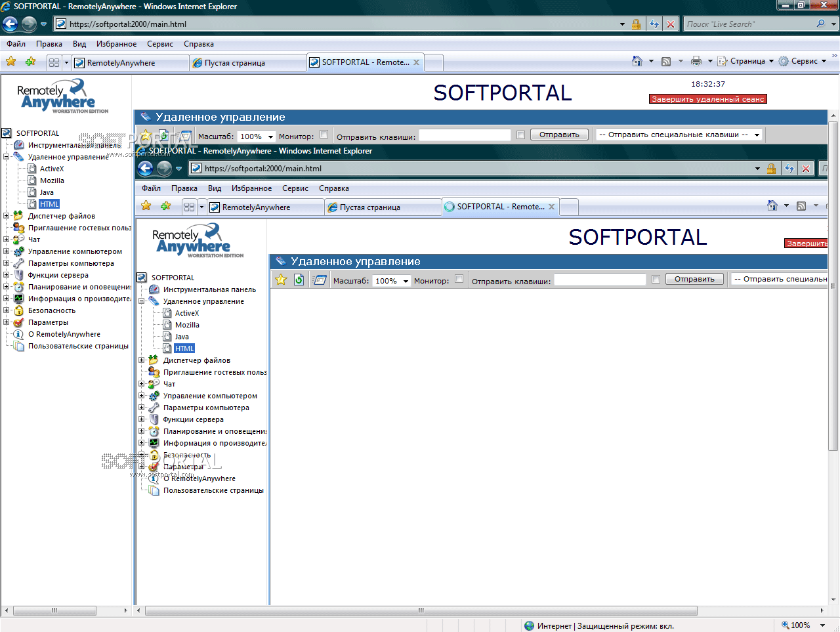The height and width of the screenshot is (632, 840).
Task: Refresh the page in the outer browser
Action: coord(654,24)
